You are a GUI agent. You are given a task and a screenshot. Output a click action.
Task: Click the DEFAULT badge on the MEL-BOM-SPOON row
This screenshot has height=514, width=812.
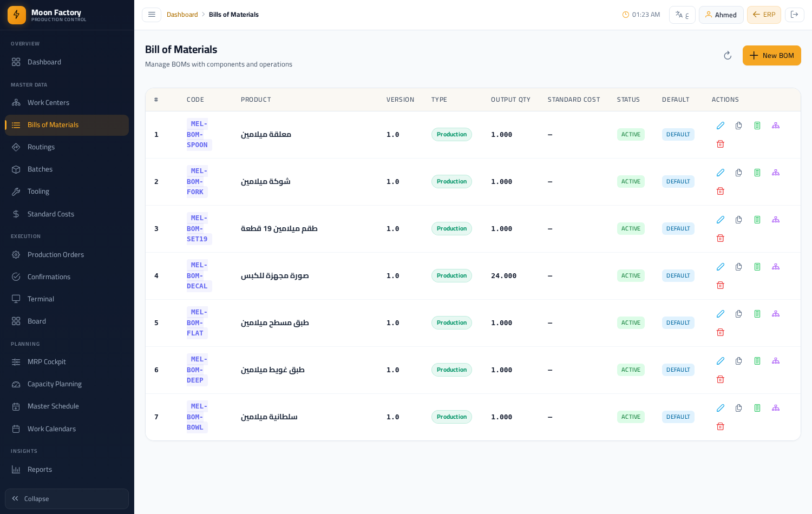point(678,135)
